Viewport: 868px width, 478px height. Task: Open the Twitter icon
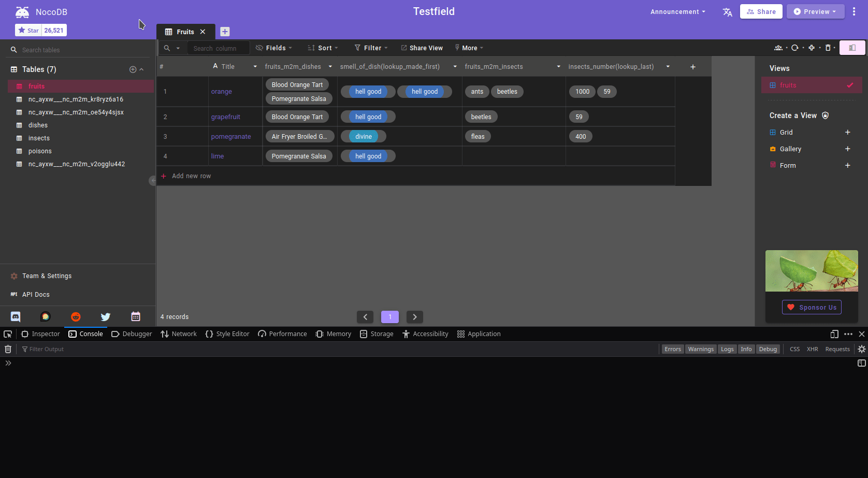106,316
